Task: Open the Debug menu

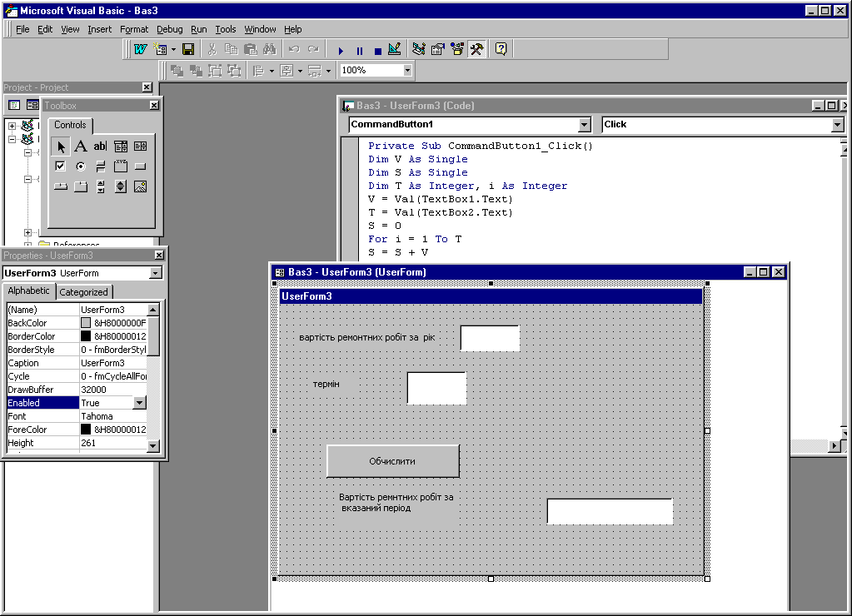Action: pos(170,29)
